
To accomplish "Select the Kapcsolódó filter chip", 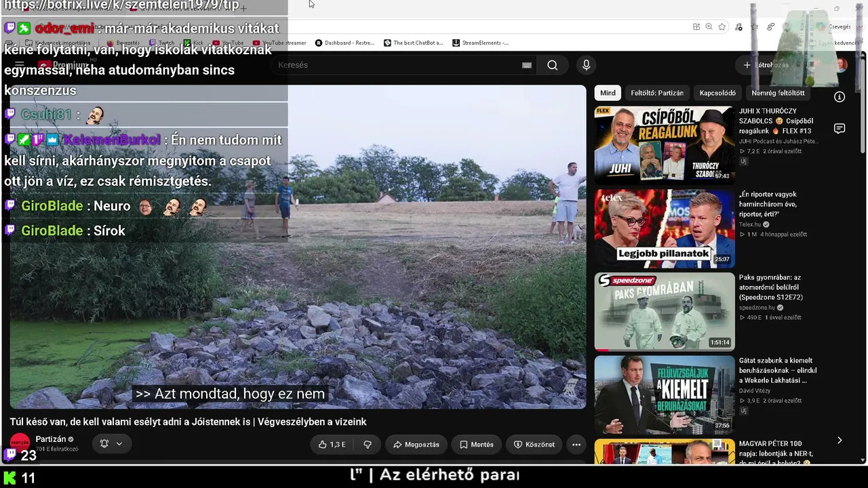I will pyautogui.click(x=717, y=93).
